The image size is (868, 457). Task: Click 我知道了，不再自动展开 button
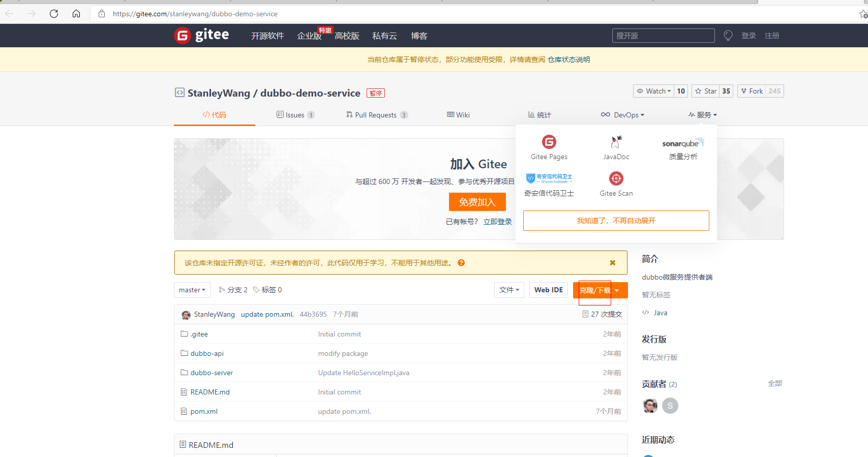[x=616, y=221]
